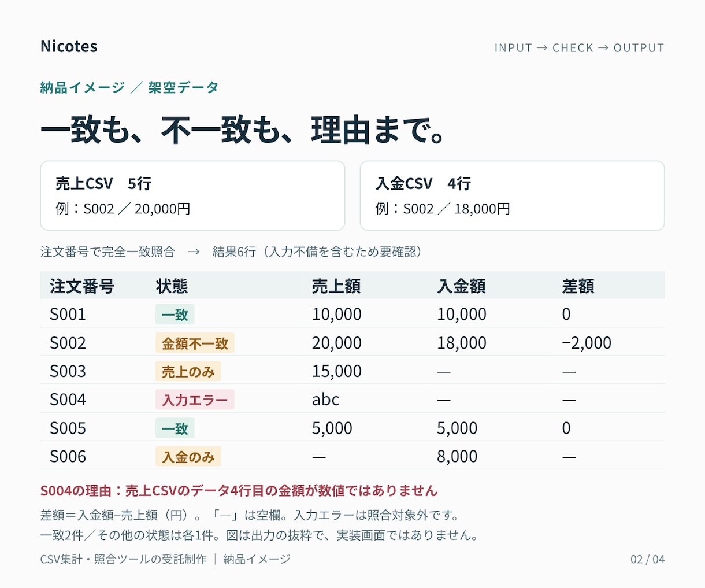Click the headline 一致も、不一致も、理由まで。
Screen dimensions: 705x588
click(243, 130)
